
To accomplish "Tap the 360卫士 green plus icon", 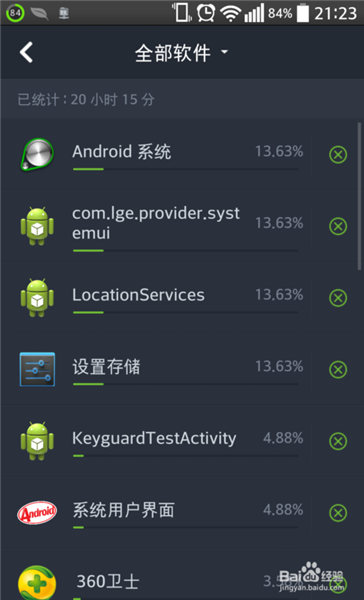I will [37, 583].
